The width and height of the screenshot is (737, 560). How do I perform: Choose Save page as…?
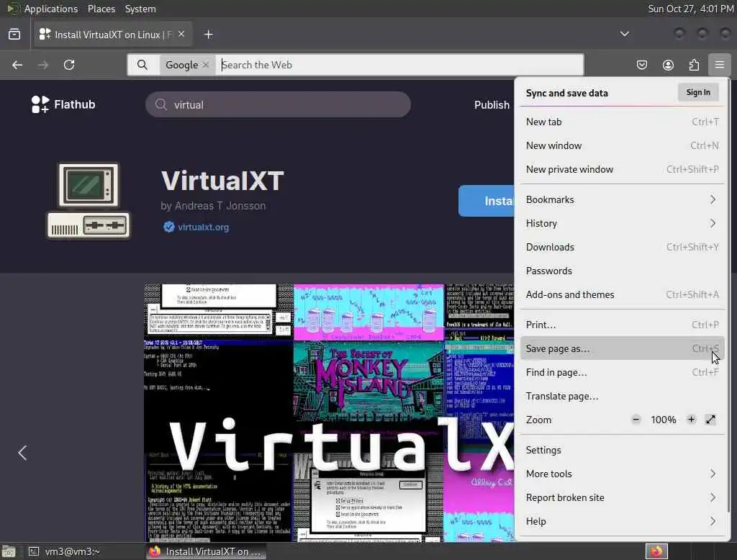pos(623,348)
